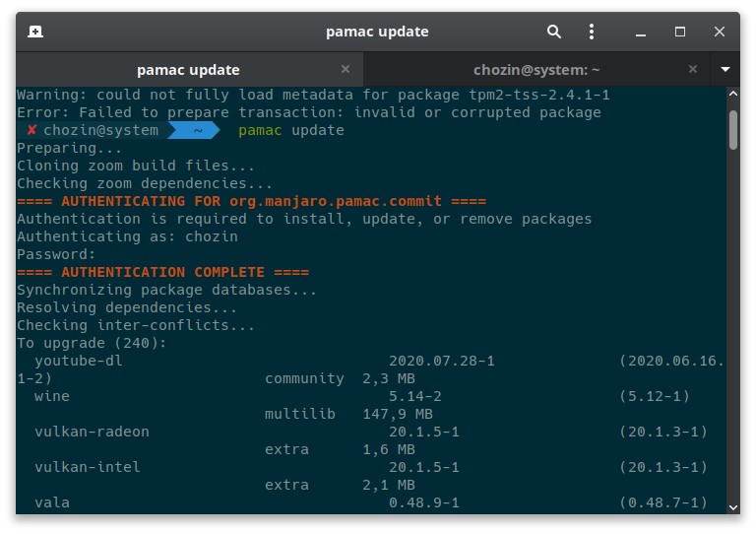
Task: Click the 'youtube-dl' package name
Action: (x=79, y=362)
